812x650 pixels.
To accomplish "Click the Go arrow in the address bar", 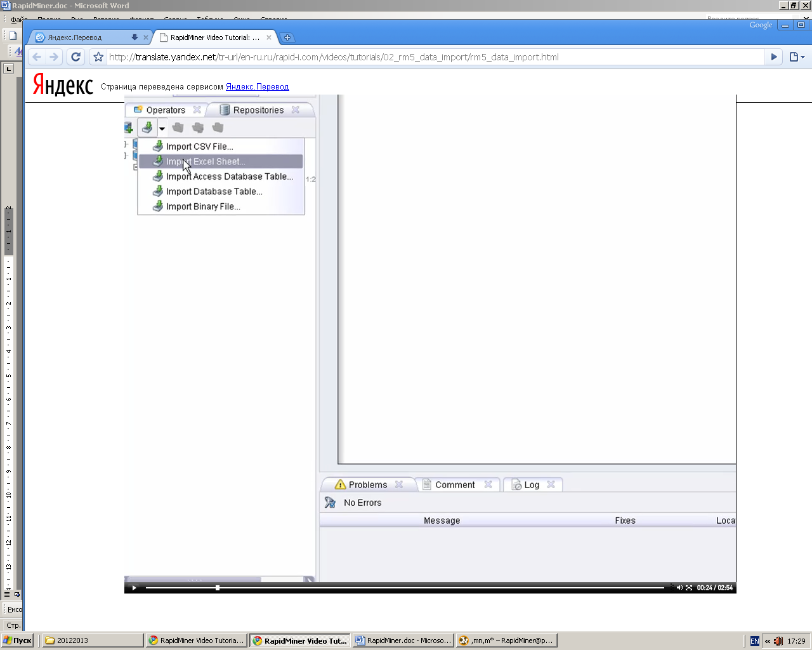I will (x=774, y=57).
